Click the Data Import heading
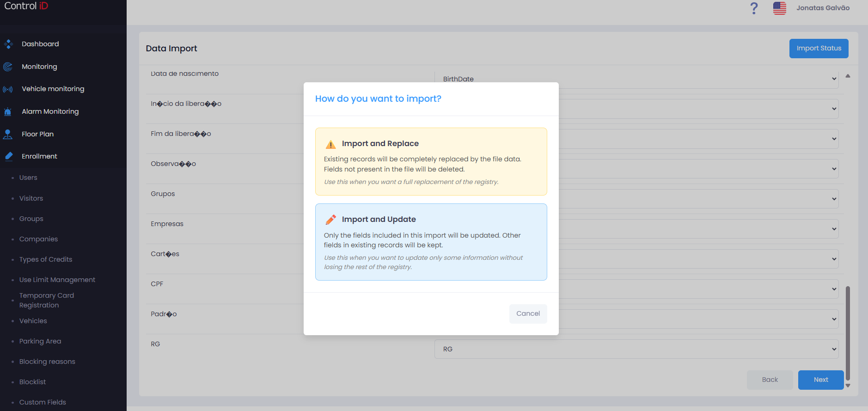The image size is (868, 411). coord(171,49)
